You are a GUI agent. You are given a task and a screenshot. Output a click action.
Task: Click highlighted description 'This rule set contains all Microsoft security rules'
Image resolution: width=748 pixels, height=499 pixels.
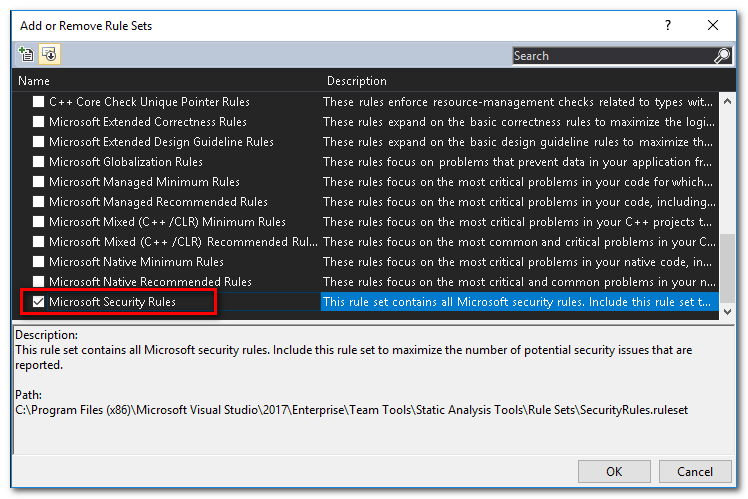point(517,301)
